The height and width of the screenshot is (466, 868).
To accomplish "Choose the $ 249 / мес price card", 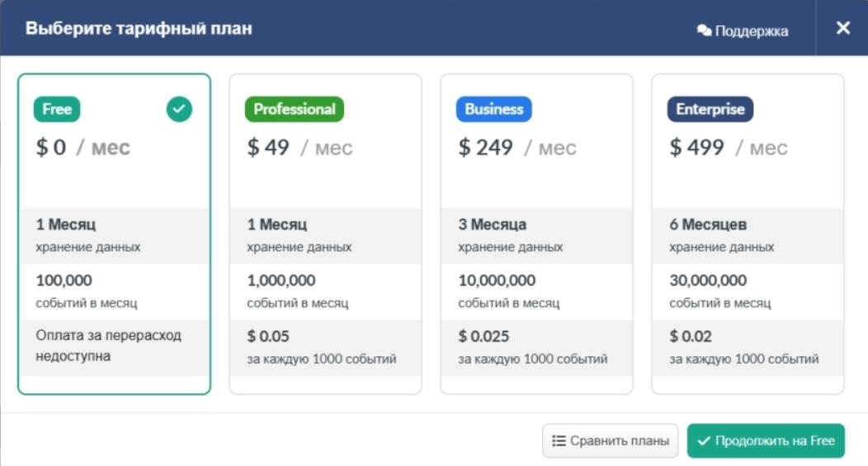I will [536, 234].
